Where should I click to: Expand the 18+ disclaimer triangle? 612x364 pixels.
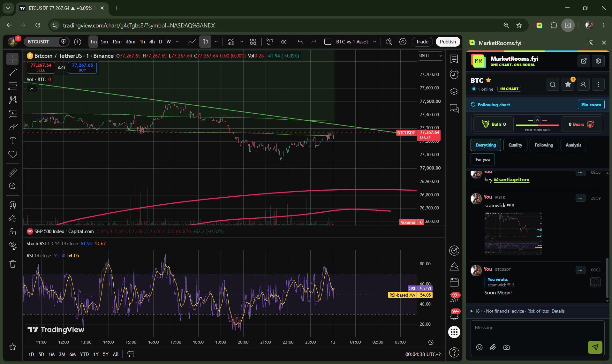tap(472, 311)
